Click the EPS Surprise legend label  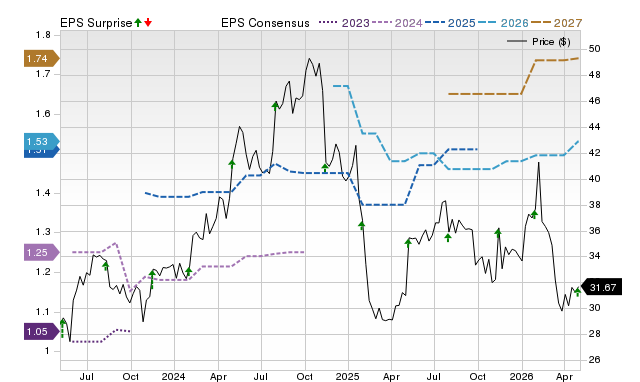(96, 23)
